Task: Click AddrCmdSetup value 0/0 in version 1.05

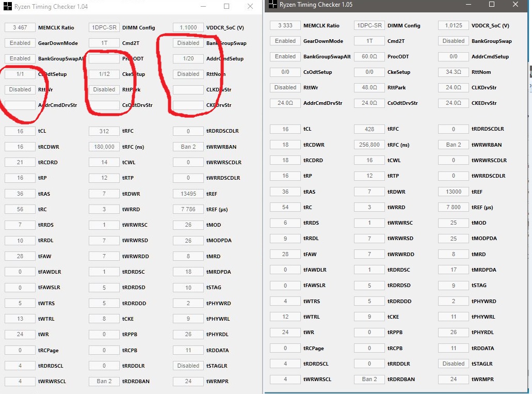Action: (x=454, y=56)
